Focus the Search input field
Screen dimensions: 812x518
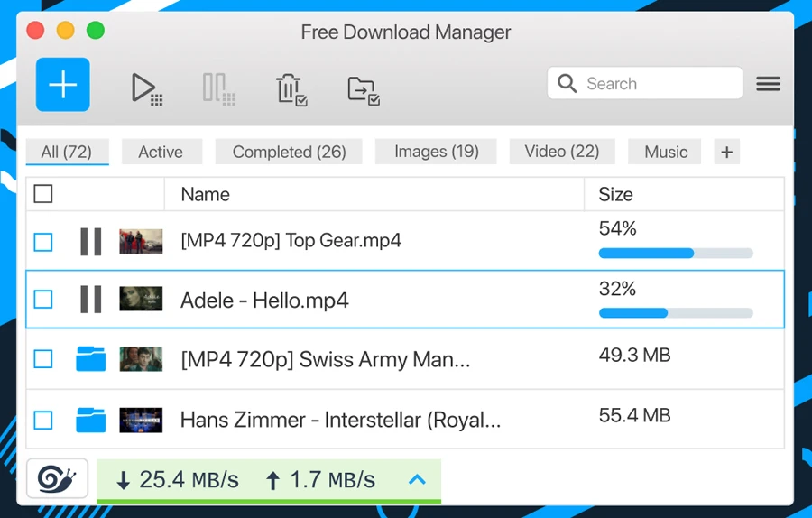click(645, 83)
